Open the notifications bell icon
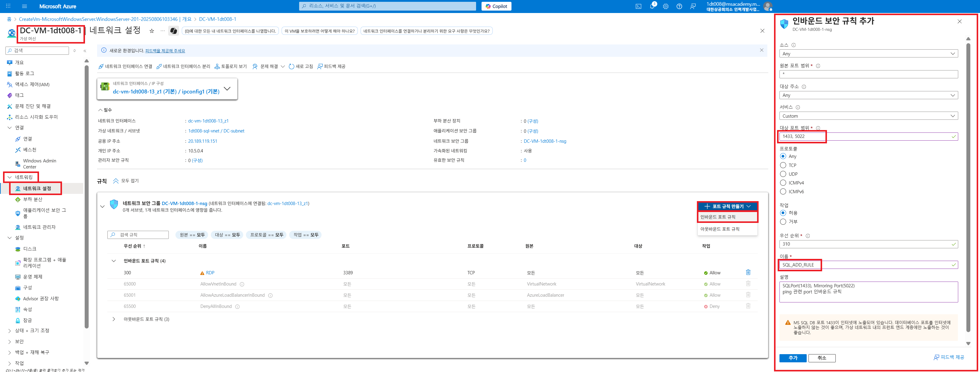 coord(652,6)
